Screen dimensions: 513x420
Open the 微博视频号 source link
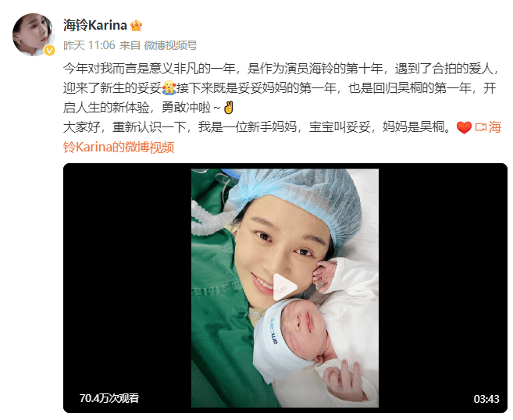coord(170,45)
